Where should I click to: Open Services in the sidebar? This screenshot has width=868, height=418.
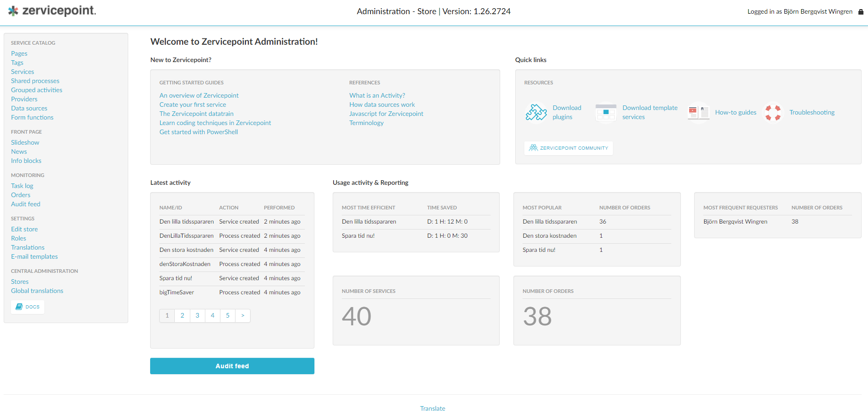point(22,72)
